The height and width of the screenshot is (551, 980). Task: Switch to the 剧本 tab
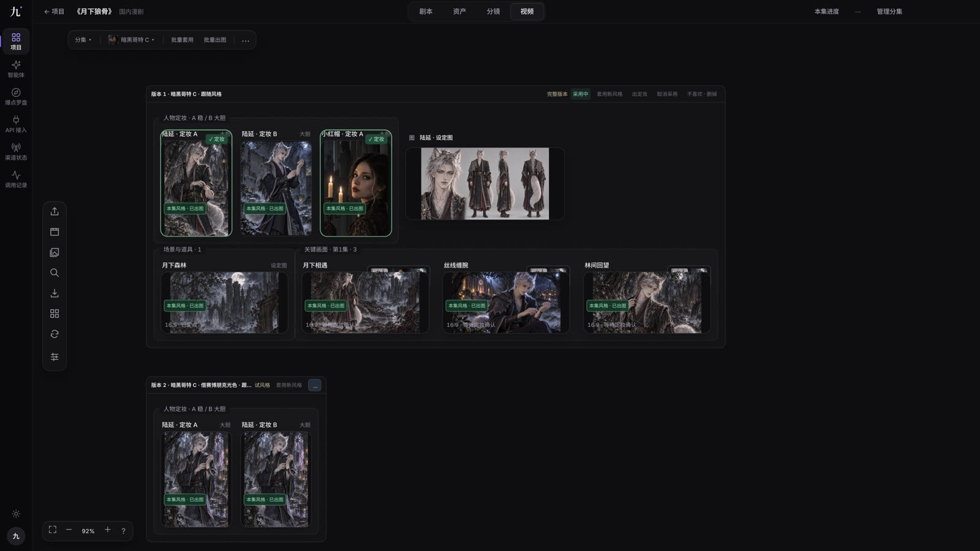coord(426,12)
